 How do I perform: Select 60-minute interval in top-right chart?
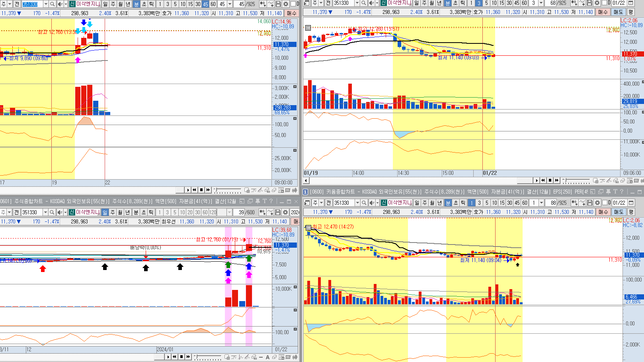click(x=524, y=3)
